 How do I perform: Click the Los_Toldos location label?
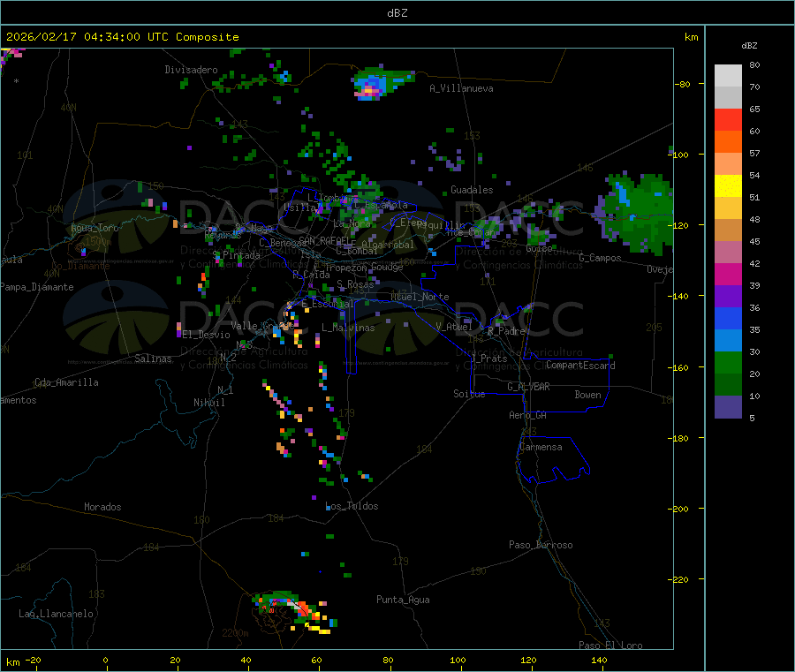pyautogui.click(x=352, y=506)
